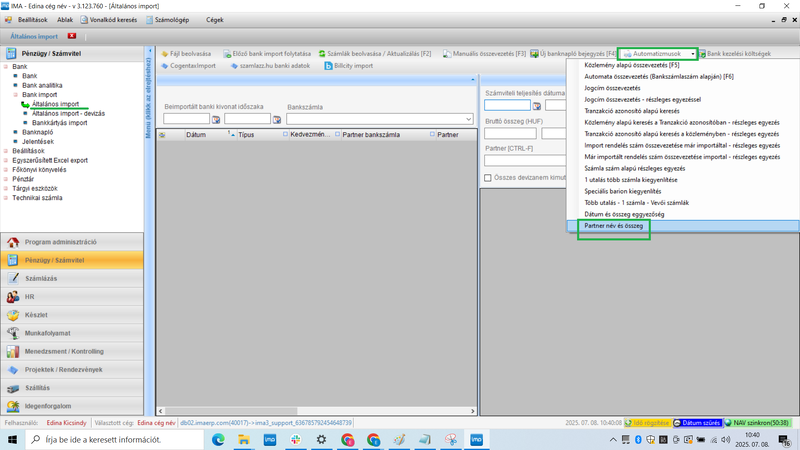Expand the Főkönyvi könyvelés tree node

6,170
